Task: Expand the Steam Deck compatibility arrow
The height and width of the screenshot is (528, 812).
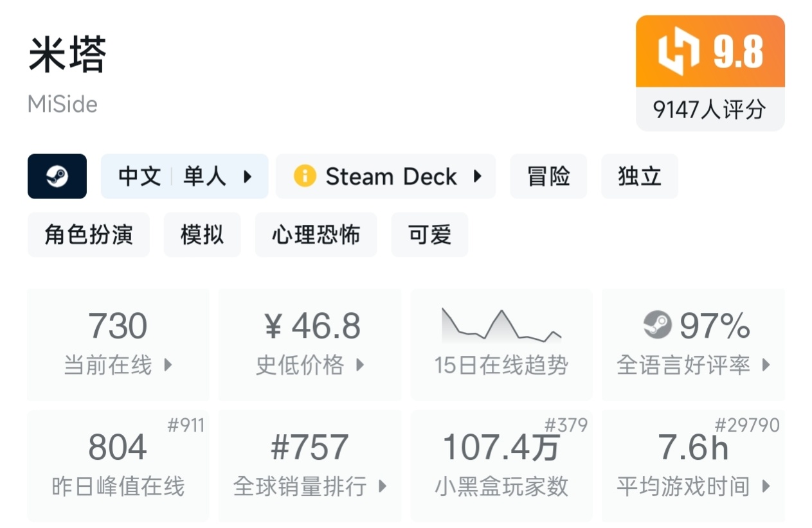Action: [477, 176]
